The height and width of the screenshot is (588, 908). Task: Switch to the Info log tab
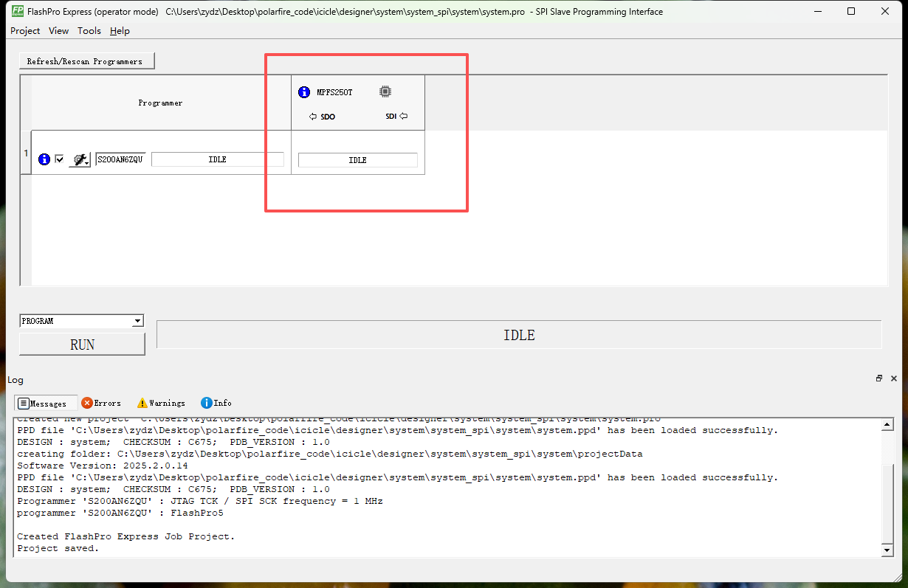[216, 403]
